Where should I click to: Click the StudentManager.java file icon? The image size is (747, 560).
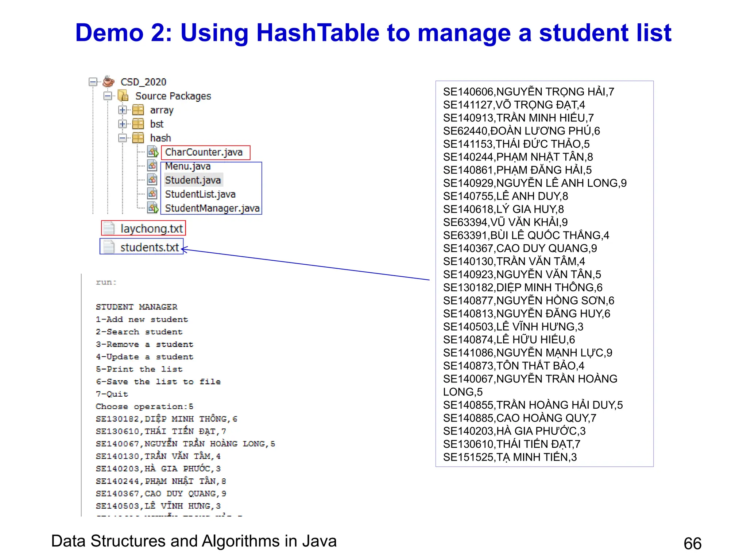pyautogui.click(x=153, y=208)
